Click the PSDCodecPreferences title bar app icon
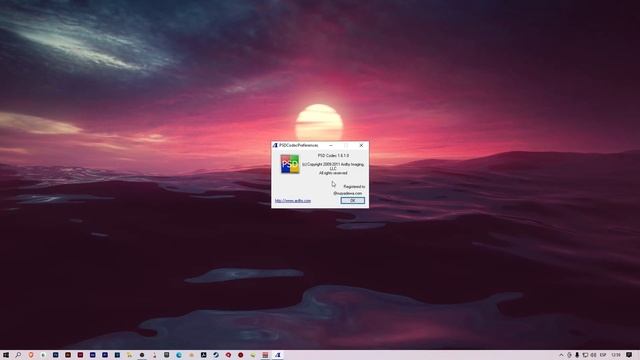Image resolution: width=640 pixels, height=360 pixels. [275, 145]
